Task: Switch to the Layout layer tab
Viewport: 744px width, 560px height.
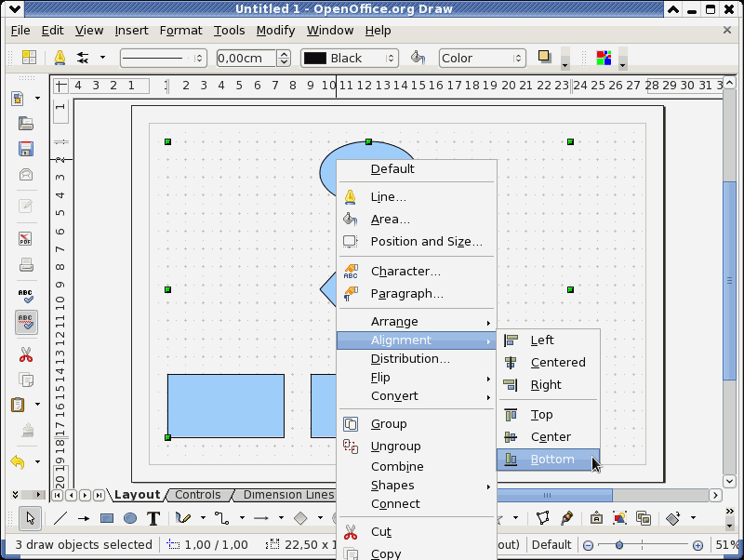Action: (x=137, y=495)
